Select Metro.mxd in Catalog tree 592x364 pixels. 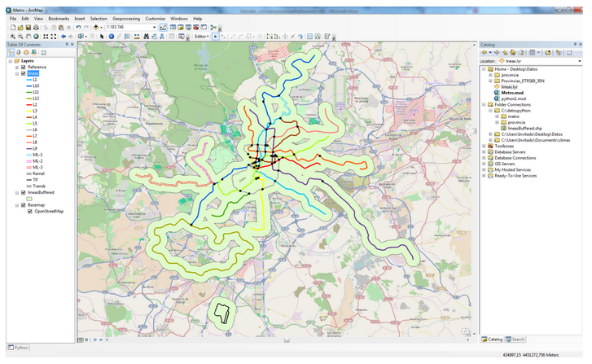(x=512, y=93)
